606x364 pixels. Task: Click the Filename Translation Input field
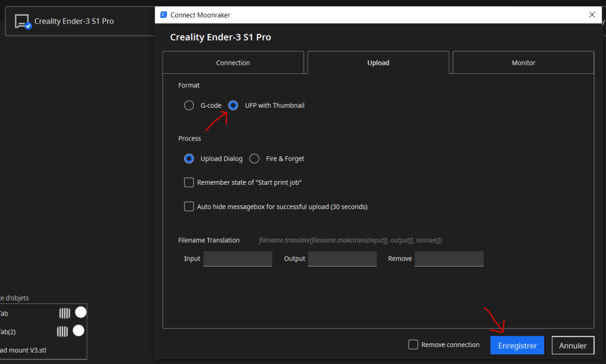click(x=238, y=259)
